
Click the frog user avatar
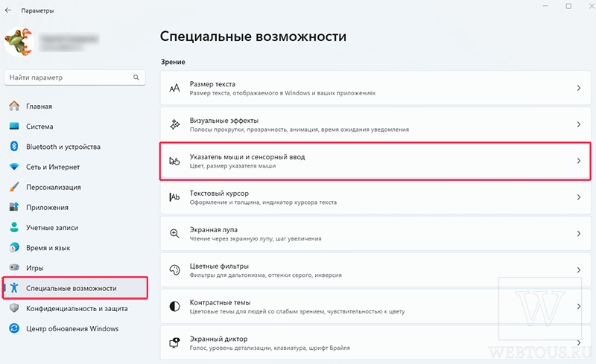coord(19,42)
